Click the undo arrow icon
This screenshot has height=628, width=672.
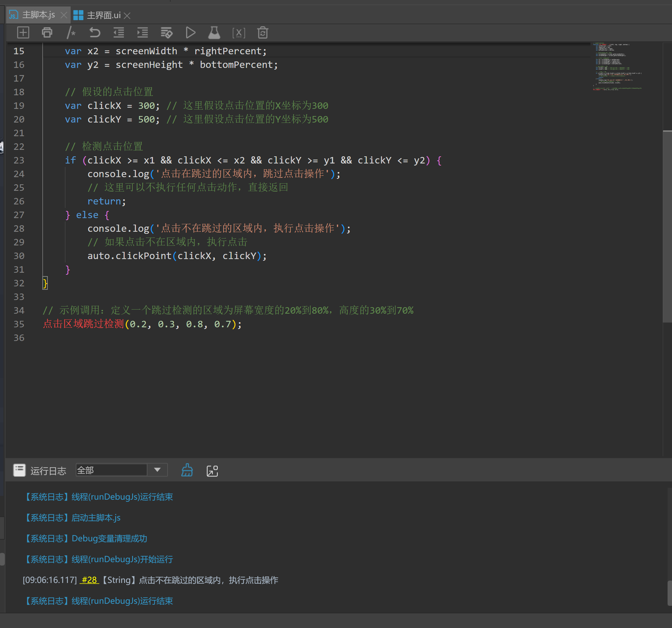(95, 33)
